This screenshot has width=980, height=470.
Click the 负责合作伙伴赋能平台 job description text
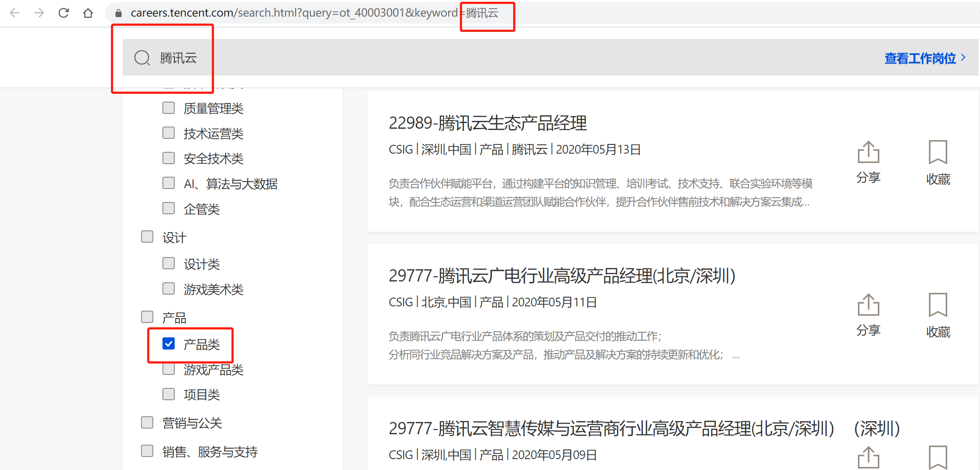coord(600,192)
